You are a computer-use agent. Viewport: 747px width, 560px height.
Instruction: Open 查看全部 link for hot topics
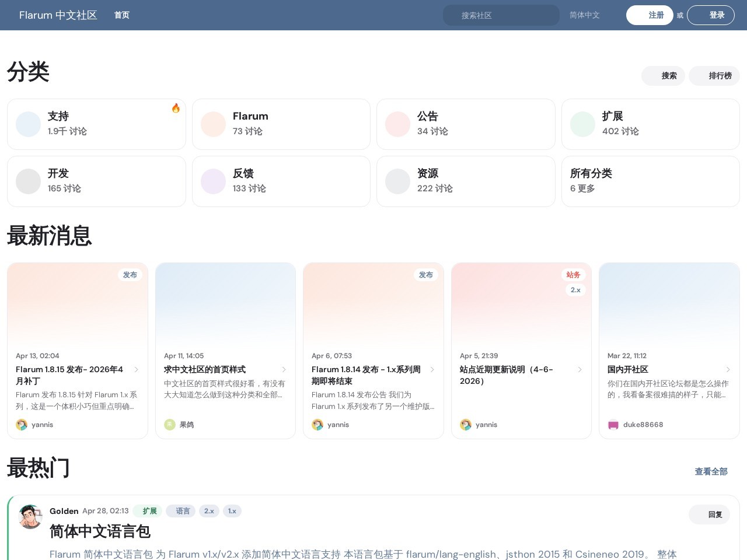(x=711, y=471)
